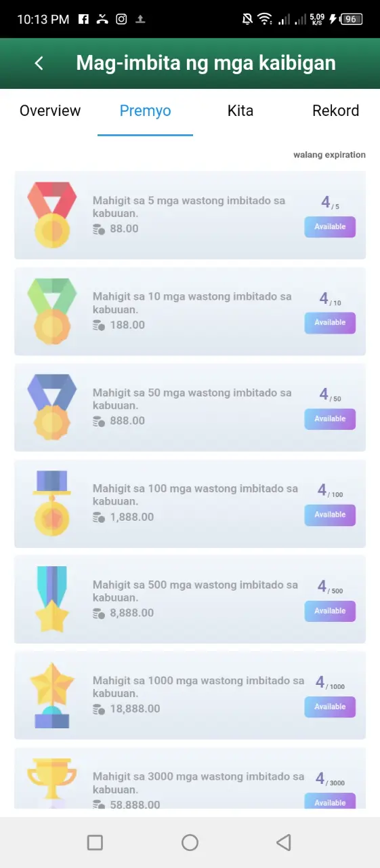Open recent apps with the square button
The image size is (380, 868).
click(95, 842)
